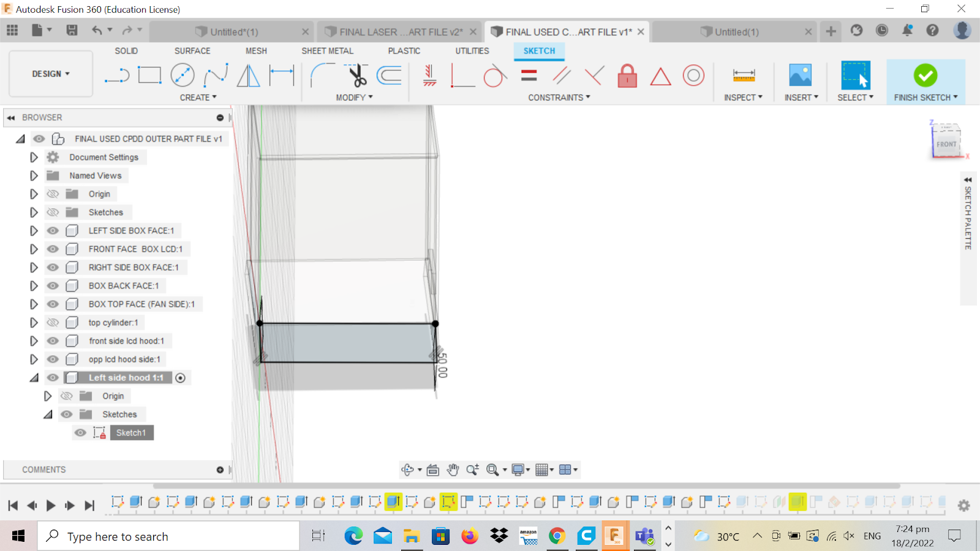980x551 pixels.
Task: Switch to the SURFACE tab
Action: pos(192,51)
